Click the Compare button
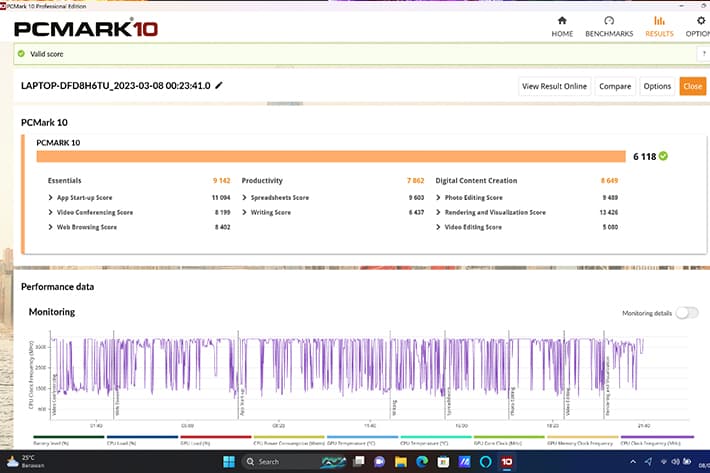 coord(615,86)
